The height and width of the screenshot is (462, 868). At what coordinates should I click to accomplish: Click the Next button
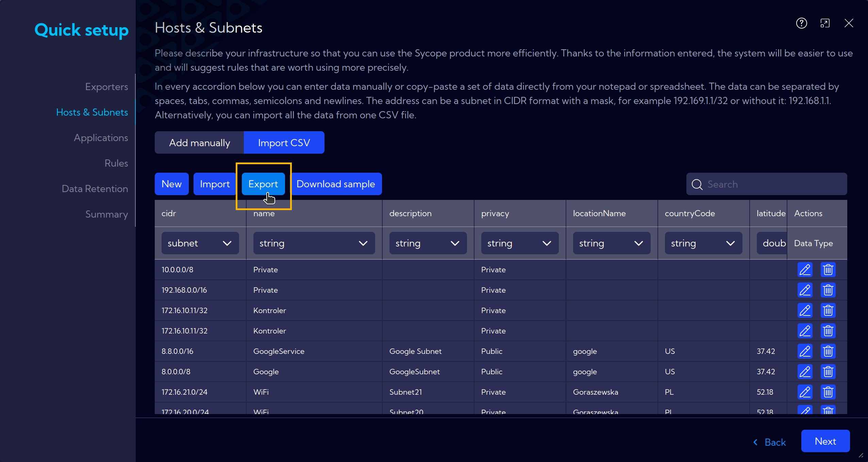tap(825, 441)
